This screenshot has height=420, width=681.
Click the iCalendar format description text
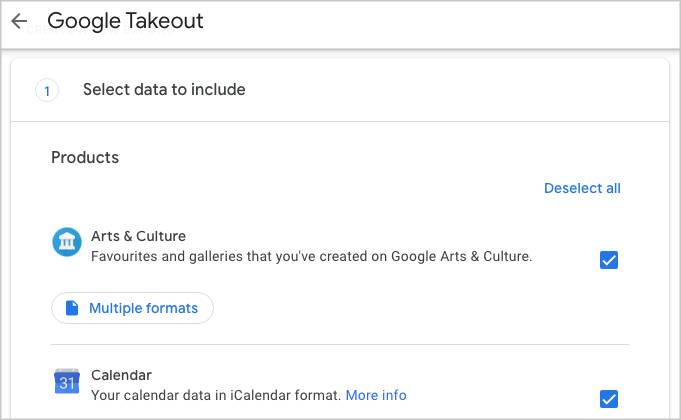(215, 395)
